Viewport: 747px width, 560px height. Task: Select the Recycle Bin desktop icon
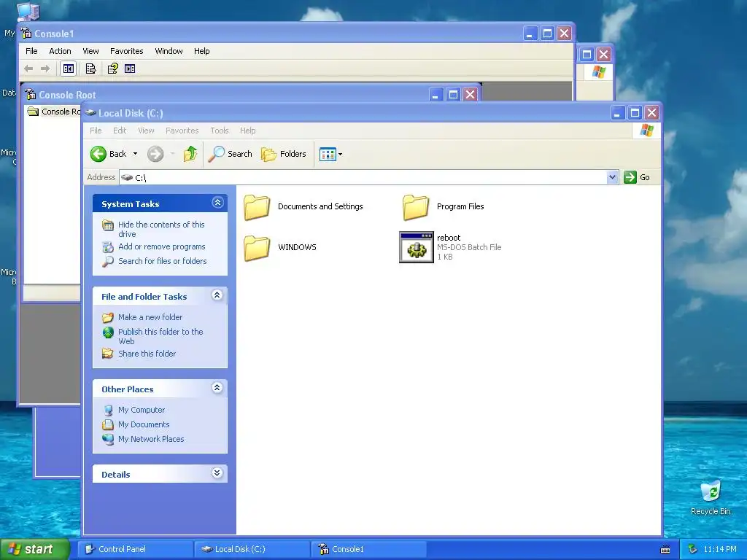(711, 497)
